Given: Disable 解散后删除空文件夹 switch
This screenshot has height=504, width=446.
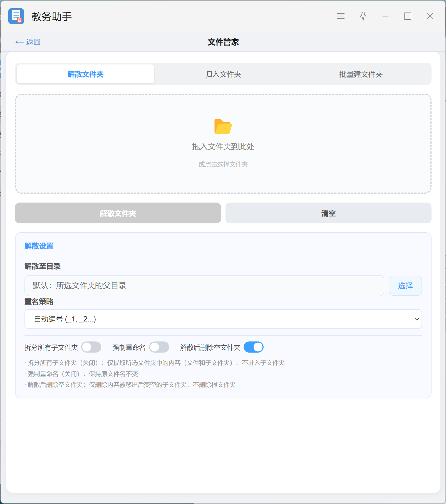Looking at the screenshot, I should [254, 347].
